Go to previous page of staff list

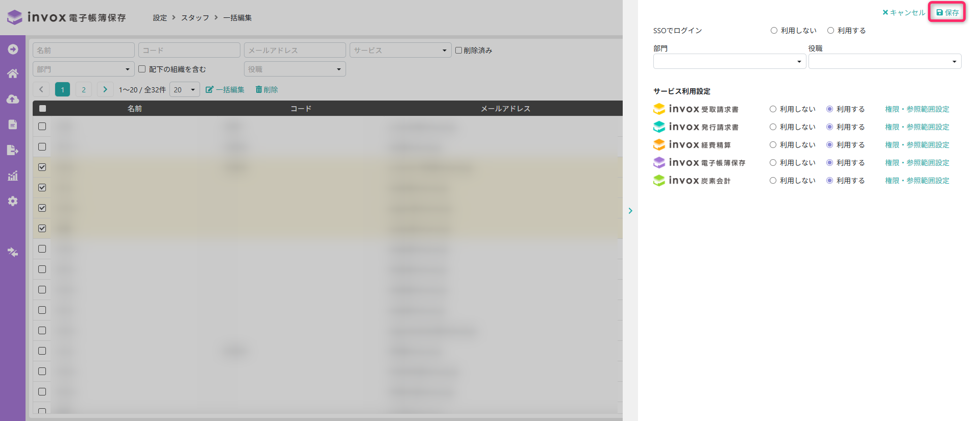tap(41, 90)
